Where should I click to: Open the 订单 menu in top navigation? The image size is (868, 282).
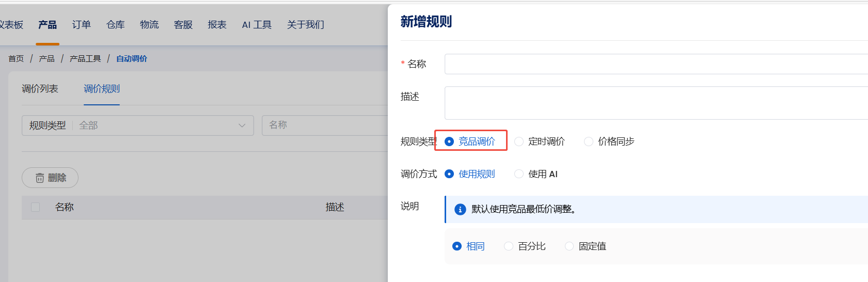(x=82, y=25)
